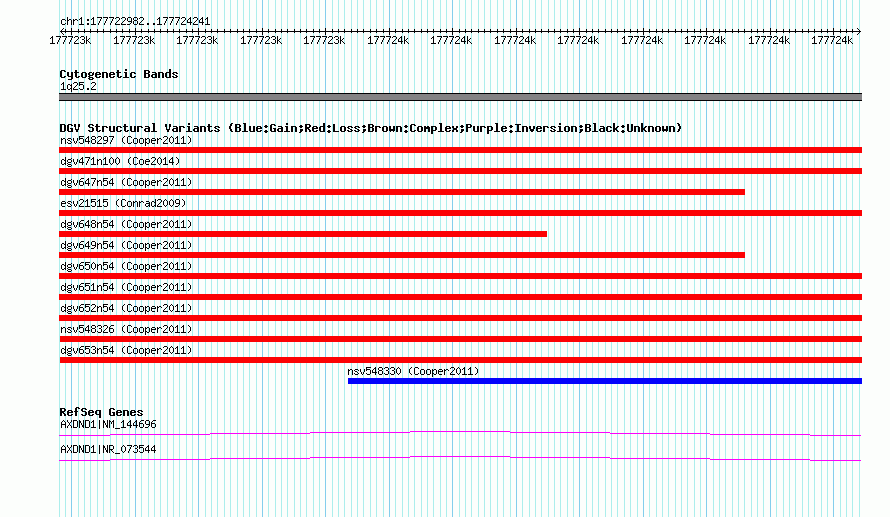Click the magenta line for AXDND1|NM_144696
This screenshot has height=517, width=890.
pyautogui.click(x=460, y=434)
